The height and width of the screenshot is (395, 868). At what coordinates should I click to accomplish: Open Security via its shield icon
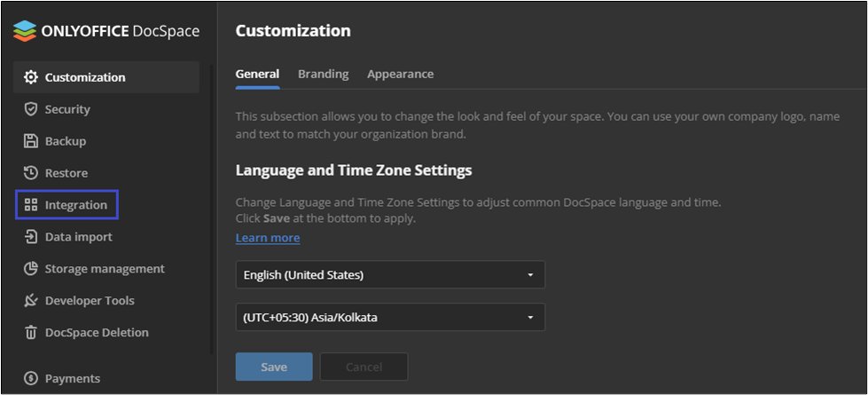(x=31, y=109)
